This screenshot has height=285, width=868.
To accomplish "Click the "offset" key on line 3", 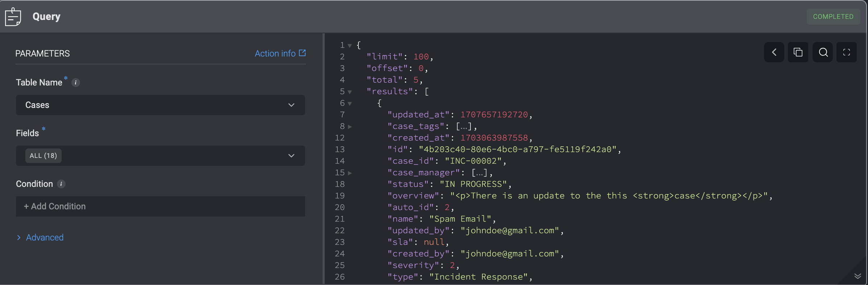I will [387, 68].
